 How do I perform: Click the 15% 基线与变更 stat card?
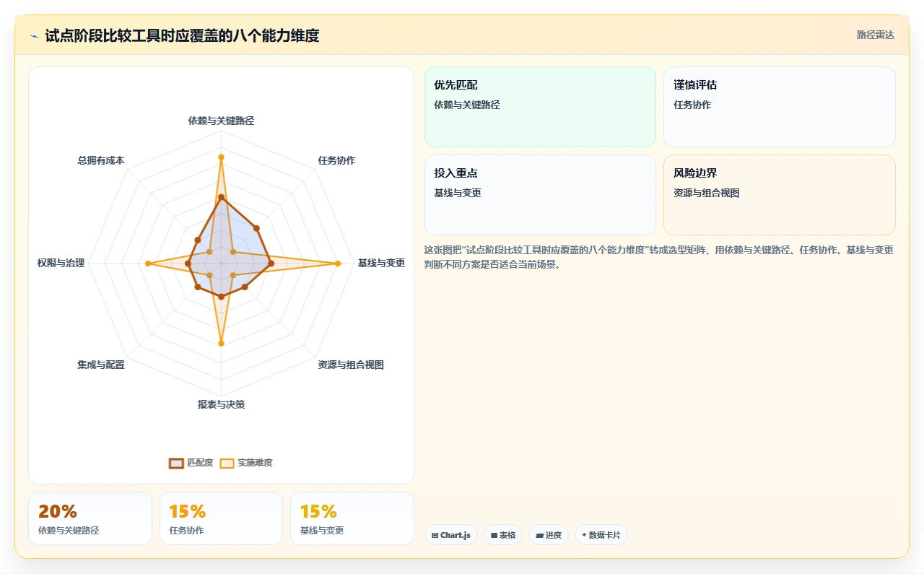coord(352,518)
